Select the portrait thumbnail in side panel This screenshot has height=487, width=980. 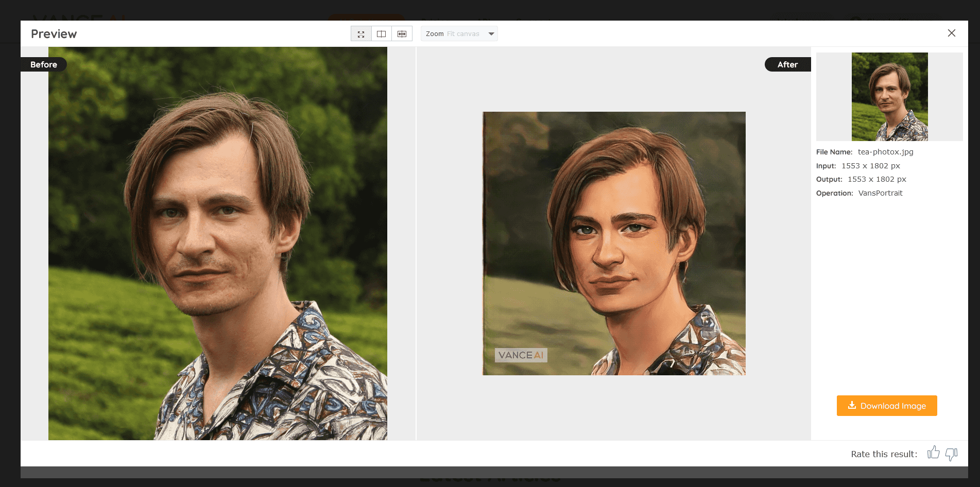tap(889, 97)
